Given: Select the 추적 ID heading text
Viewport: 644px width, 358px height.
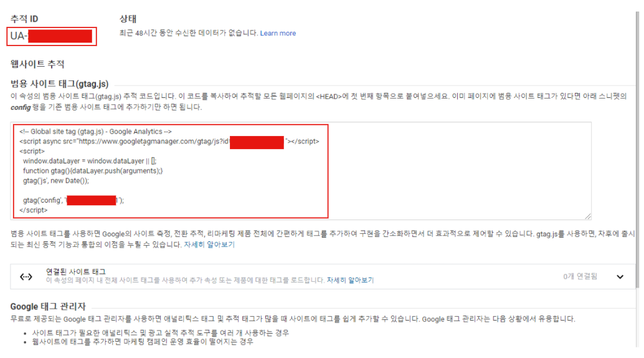Looking at the screenshot, I should 24,19.
